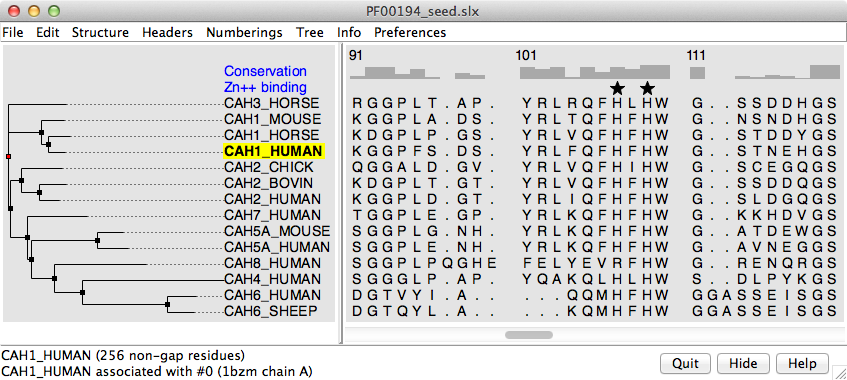This screenshot has width=847, height=380.
Task: Select the CAH2_HUMAN sequence name
Action: pos(272,199)
